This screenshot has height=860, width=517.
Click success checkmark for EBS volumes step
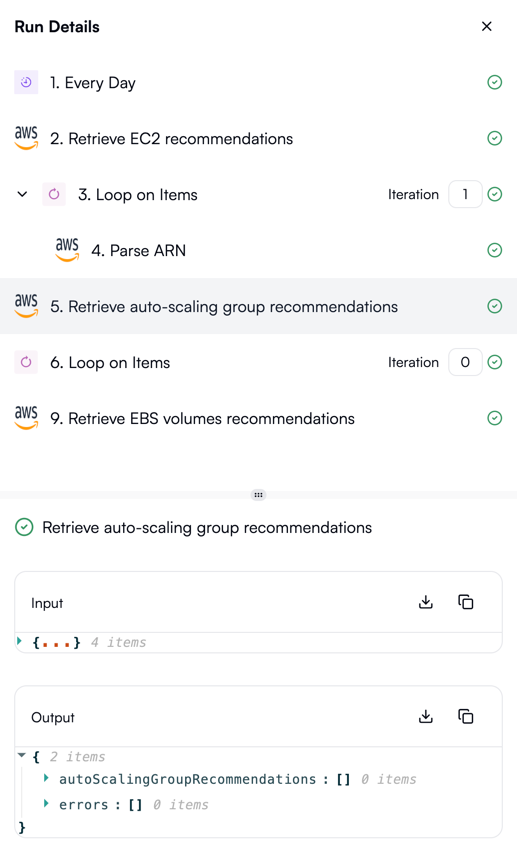(495, 418)
